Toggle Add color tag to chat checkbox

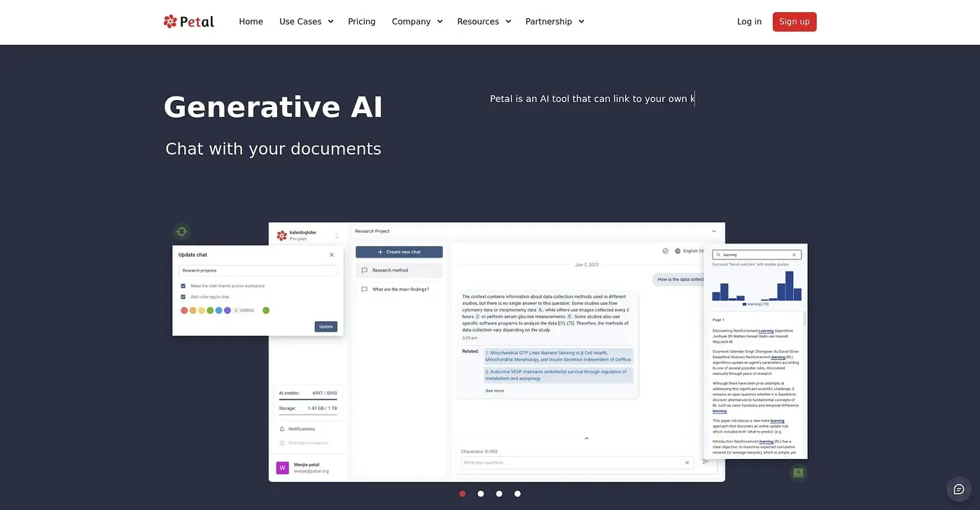coord(183,297)
